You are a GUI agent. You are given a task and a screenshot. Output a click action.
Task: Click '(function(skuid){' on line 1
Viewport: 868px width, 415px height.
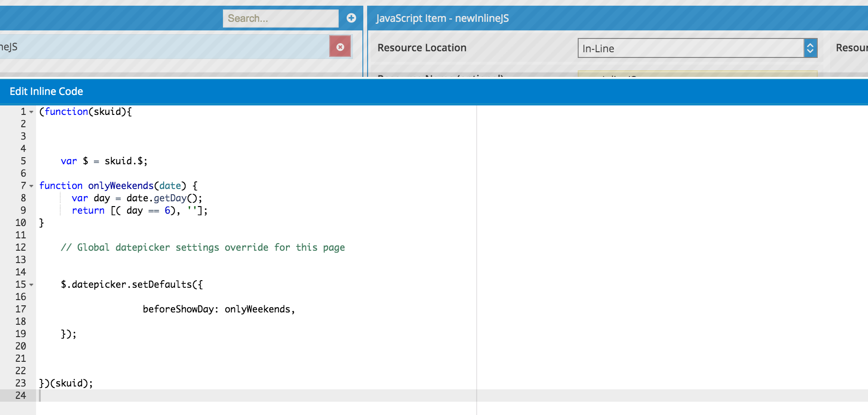(85, 112)
